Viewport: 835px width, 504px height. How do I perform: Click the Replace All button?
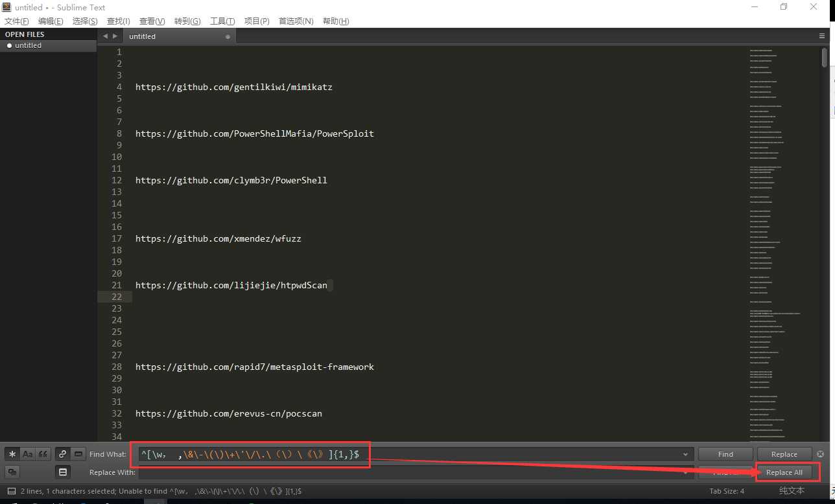784,472
